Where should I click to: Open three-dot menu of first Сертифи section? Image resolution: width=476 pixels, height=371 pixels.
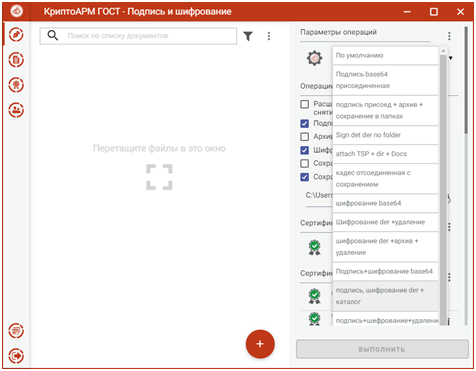[449, 227]
